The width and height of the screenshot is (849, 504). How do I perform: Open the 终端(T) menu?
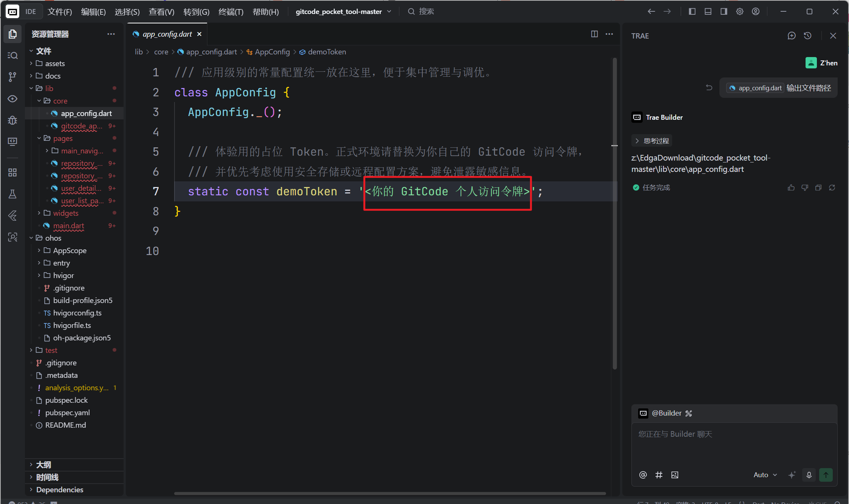tap(231, 12)
